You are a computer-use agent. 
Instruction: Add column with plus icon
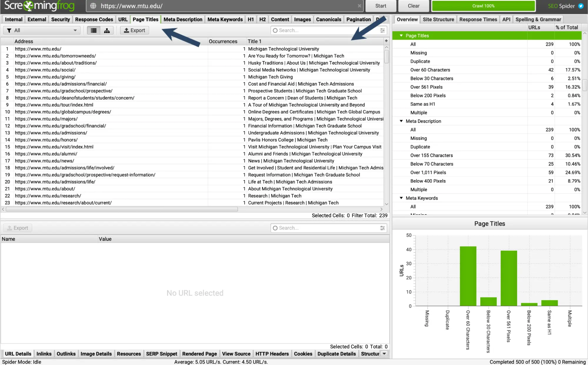point(386,41)
